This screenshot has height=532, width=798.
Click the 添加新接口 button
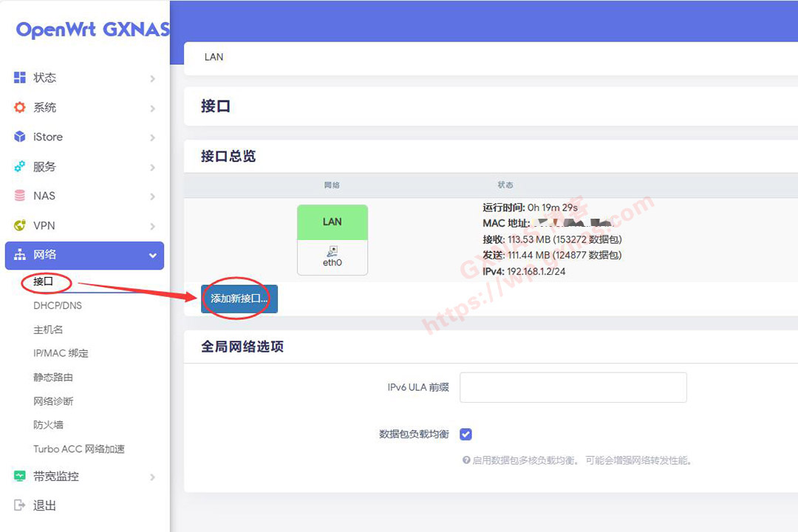click(239, 299)
